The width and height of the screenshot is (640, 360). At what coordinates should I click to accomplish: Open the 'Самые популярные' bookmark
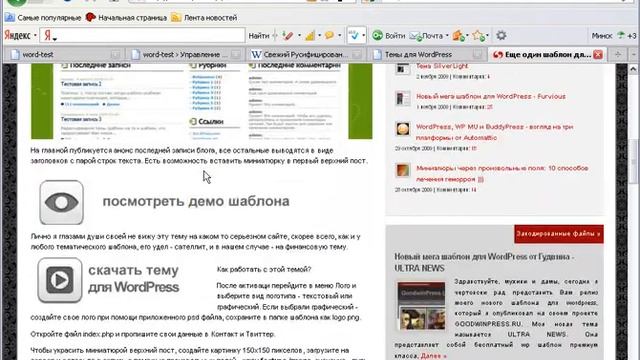tap(43, 18)
